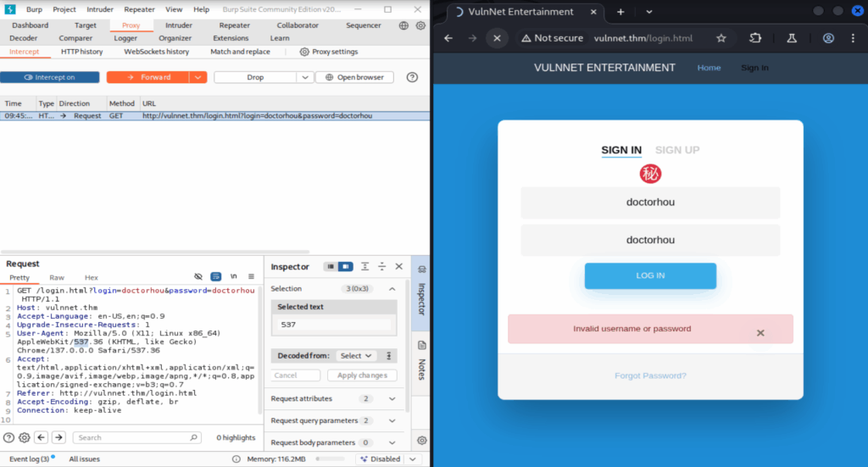Dismiss the Invalid username alert

(x=760, y=333)
